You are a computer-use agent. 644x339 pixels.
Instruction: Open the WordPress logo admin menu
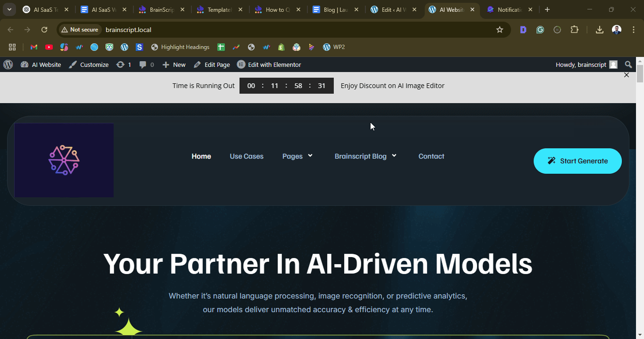[x=8, y=65]
